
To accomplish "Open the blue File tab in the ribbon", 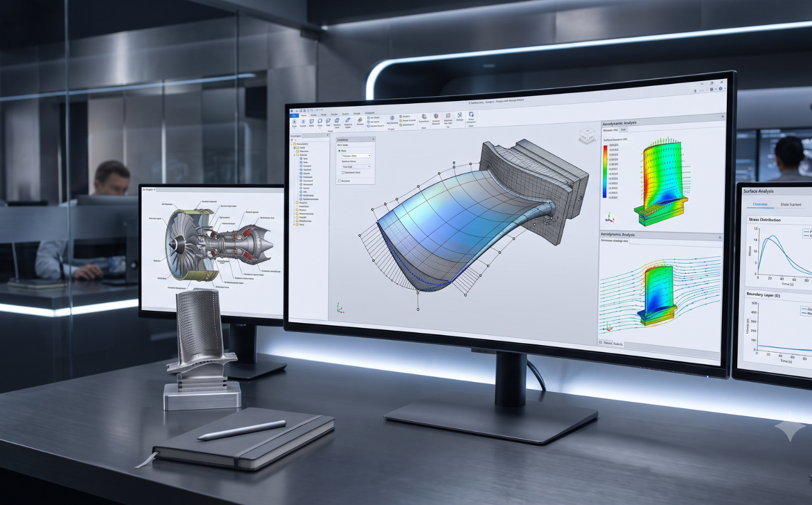I will pos(294,115).
